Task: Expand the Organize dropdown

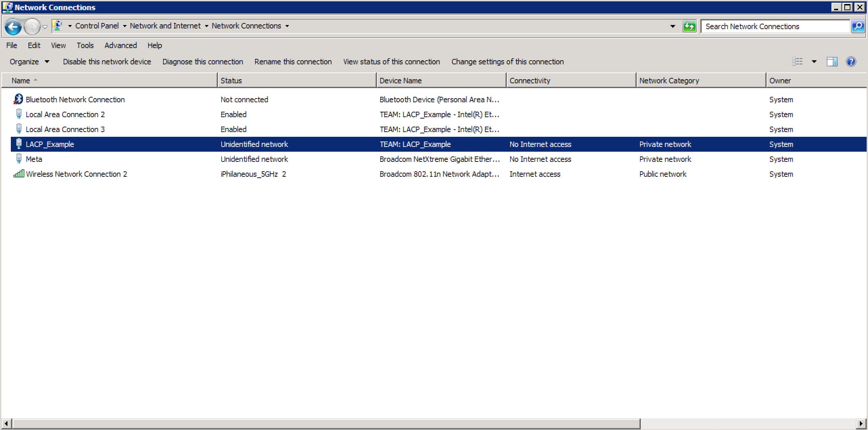Action: pos(29,62)
